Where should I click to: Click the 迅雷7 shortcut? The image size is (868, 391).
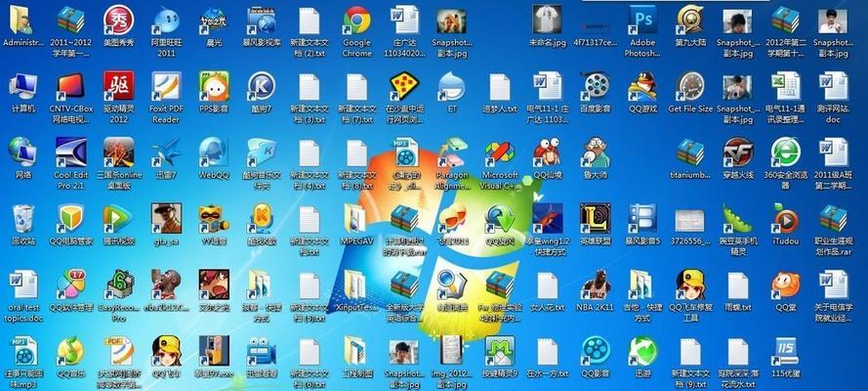[x=167, y=152]
